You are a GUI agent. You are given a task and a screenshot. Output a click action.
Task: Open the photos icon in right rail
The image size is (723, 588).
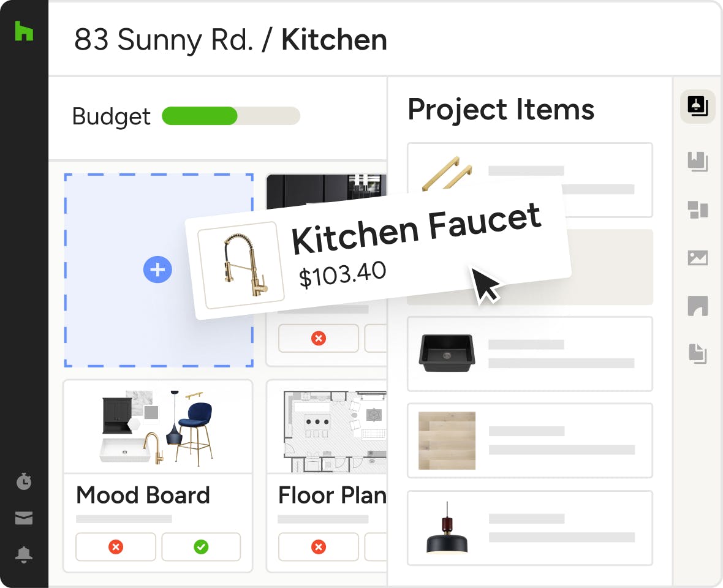tap(698, 257)
